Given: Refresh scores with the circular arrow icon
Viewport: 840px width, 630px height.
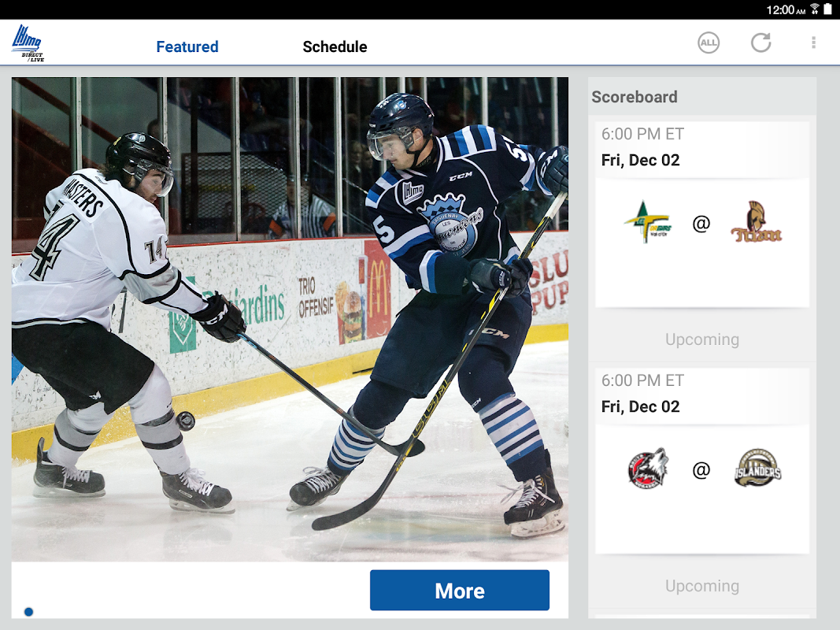Looking at the screenshot, I should point(760,43).
